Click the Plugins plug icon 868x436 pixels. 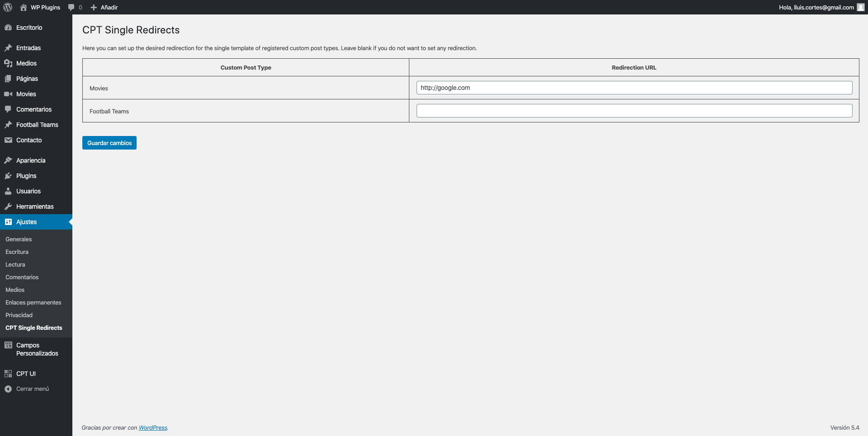8,176
